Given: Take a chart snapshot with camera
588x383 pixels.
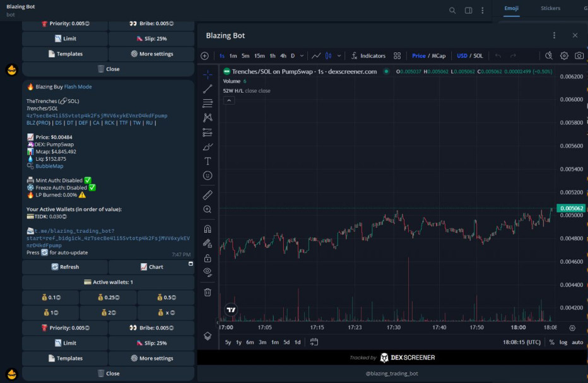Looking at the screenshot, I should (x=579, y=56).
